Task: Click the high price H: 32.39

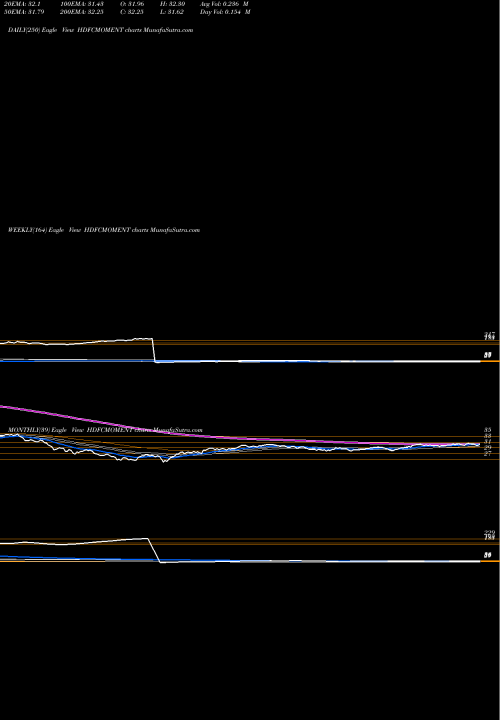Action: tap(173, 4)
